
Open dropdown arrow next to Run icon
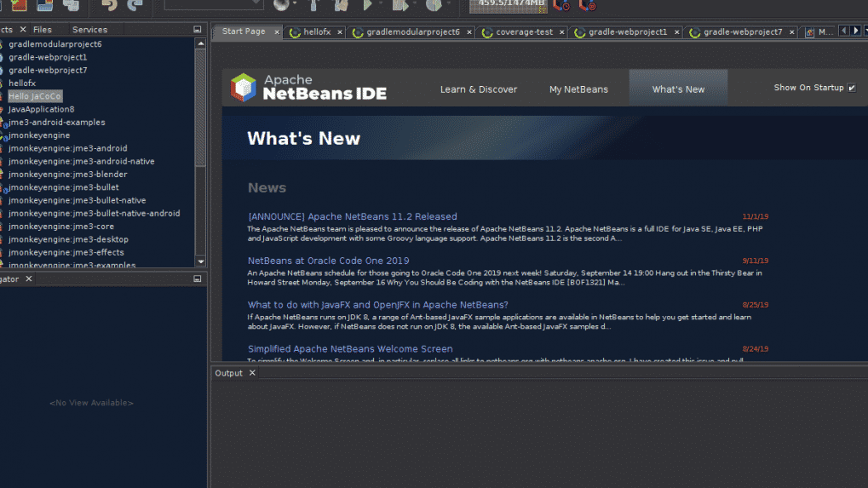click(x=380, y=3)
